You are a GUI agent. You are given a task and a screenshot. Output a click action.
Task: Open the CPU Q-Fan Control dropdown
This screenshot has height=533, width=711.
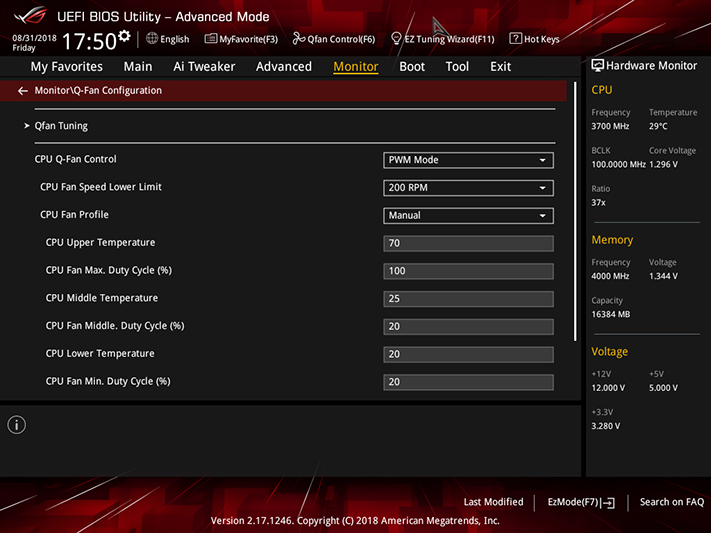(x=468, y=160)
